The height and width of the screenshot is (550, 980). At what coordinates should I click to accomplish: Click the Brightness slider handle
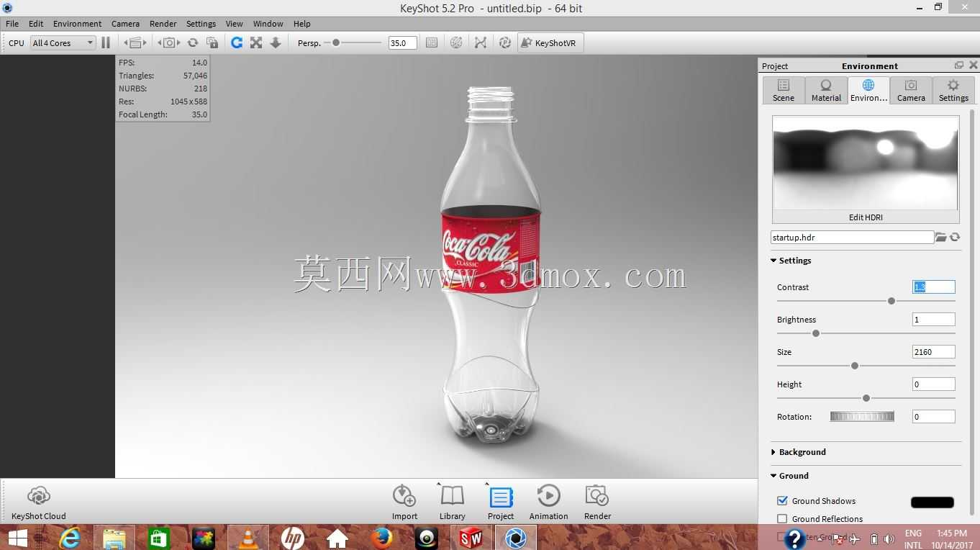click(x=816, y=333)
